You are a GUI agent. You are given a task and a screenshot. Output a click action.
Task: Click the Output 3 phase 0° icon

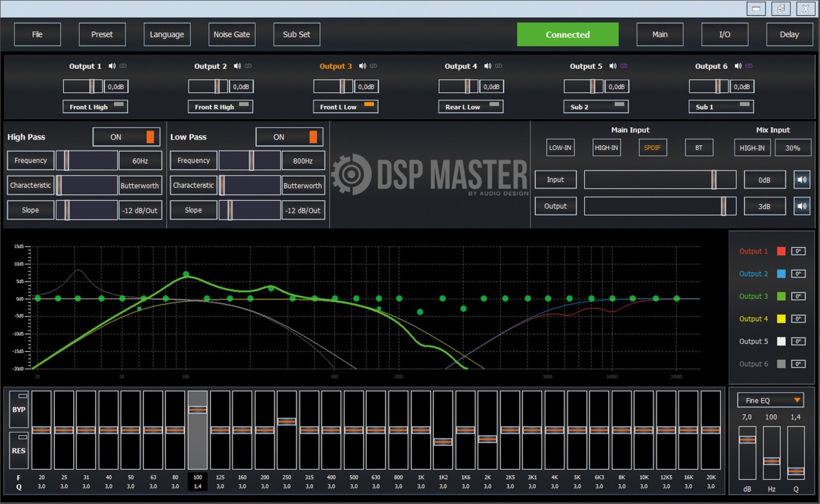pyautogui.click(x=798, y=296)
